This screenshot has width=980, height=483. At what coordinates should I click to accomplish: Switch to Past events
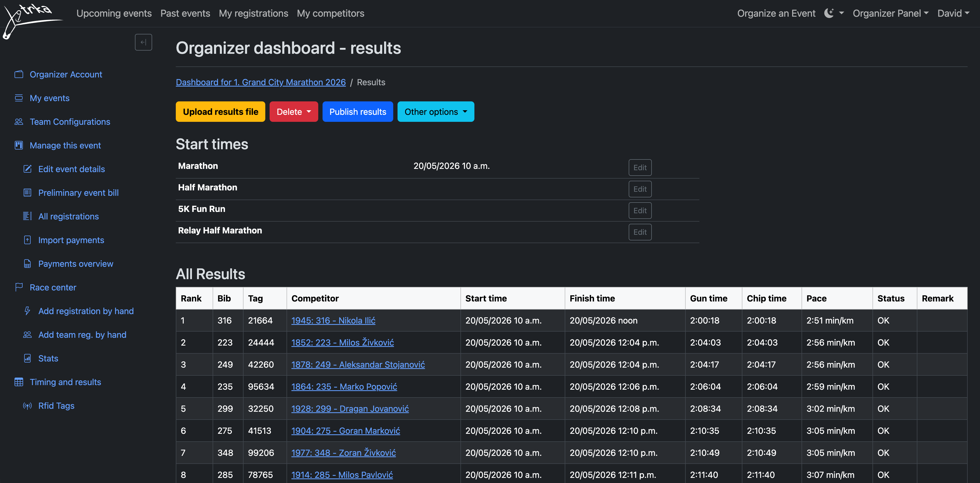tap(185, 13)
